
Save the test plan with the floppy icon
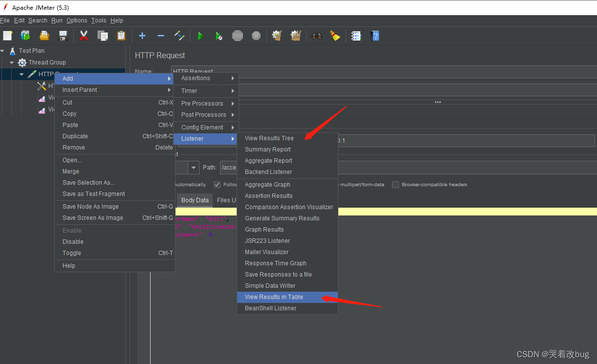(x=63, y=36)
